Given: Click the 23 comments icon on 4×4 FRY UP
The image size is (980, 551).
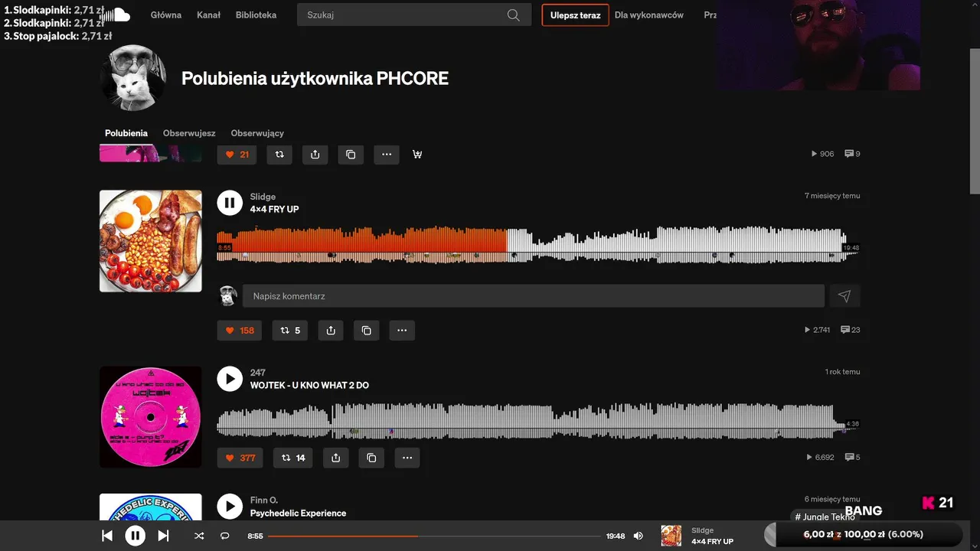Looking at the screenshot, I should coord(851,330).
